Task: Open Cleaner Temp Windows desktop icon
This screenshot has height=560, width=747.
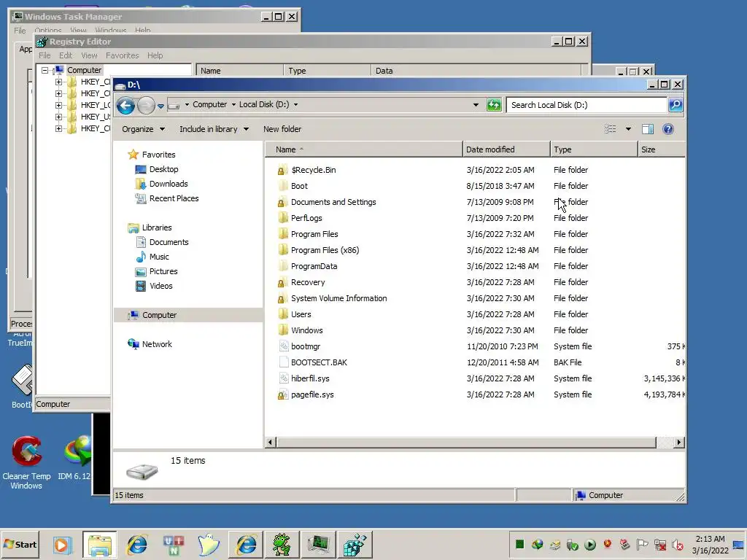Action: [x=26, y=463]
